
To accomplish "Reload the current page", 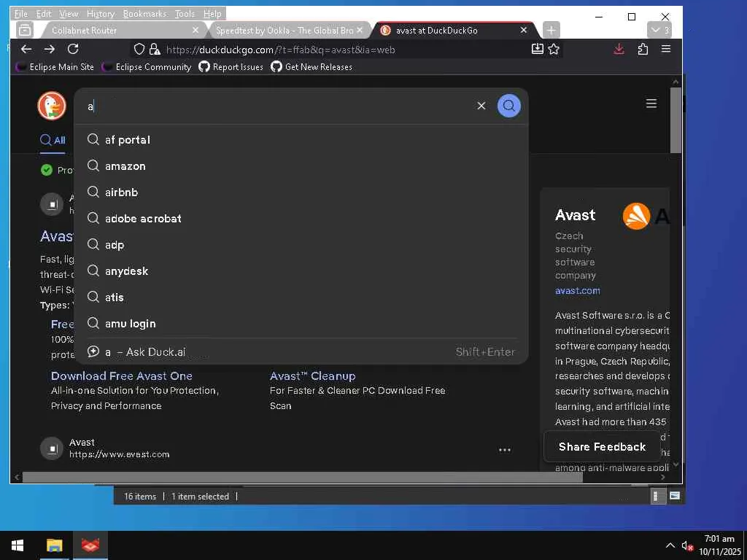I will tap(73, 49).
